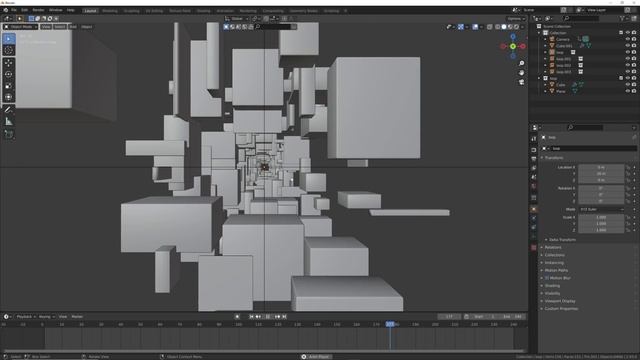Open Object Mode dropdown
The height and width of the screenshot is (360, 640).
[20, 27]
